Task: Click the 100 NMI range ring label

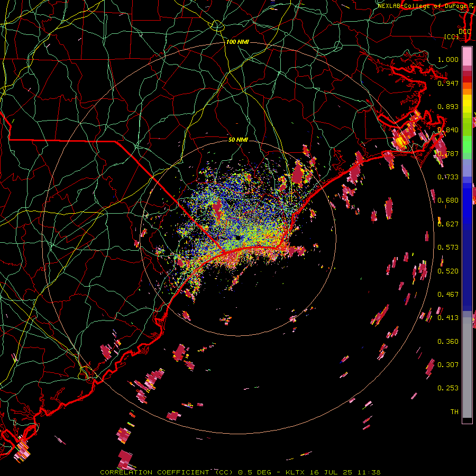Action: pos(237,42)
